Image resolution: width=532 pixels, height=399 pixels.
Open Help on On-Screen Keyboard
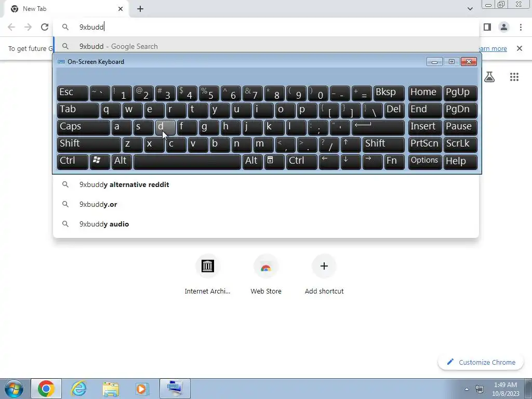pyautogui.click(x=460, y=162)
